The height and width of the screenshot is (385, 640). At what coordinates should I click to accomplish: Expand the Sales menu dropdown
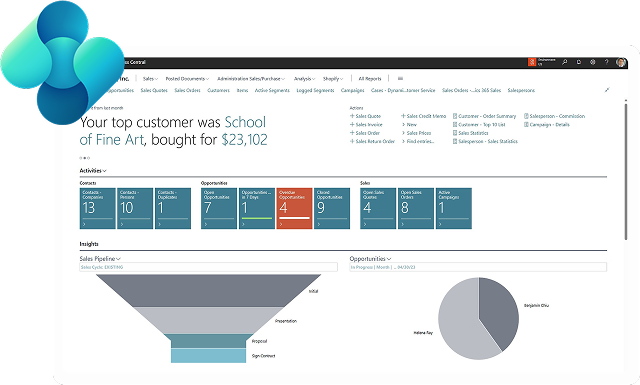(x=150, y=78)
